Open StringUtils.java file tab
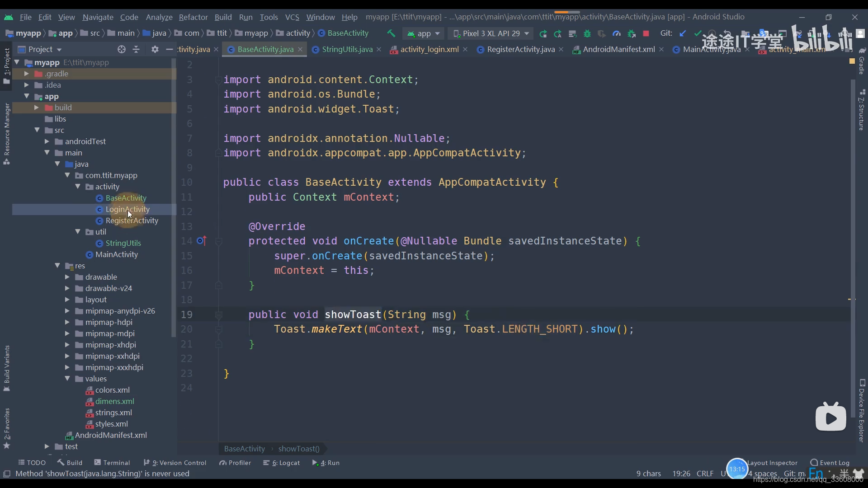 click(345, 49)
